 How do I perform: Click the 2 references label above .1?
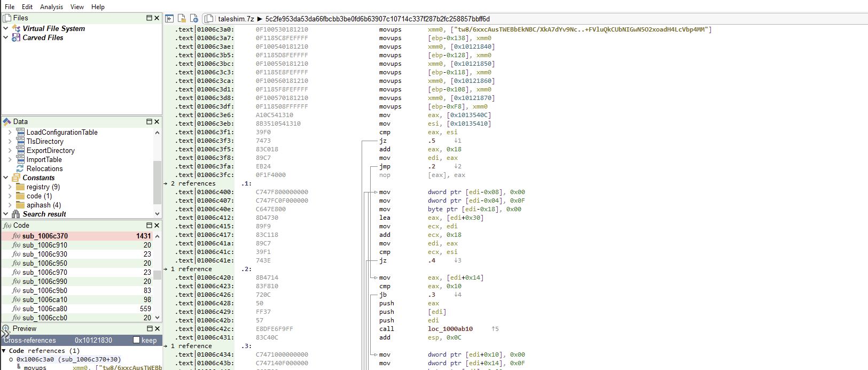coord(193,183)
